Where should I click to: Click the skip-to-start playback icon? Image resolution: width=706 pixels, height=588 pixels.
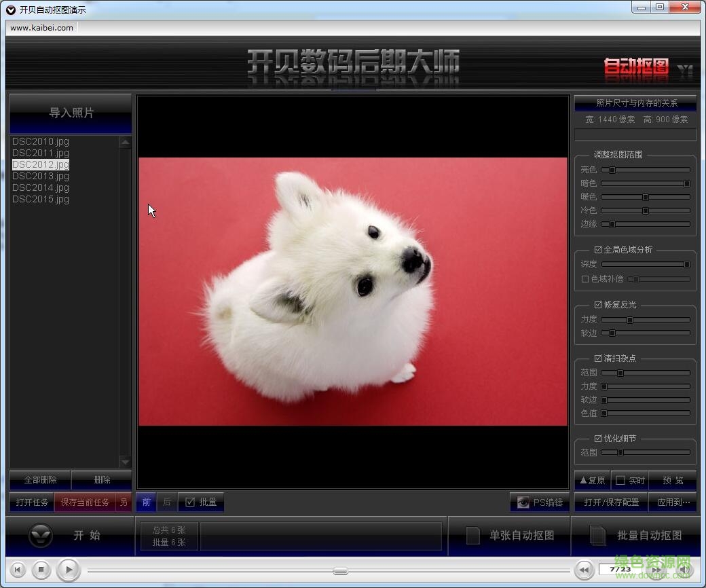18,570
